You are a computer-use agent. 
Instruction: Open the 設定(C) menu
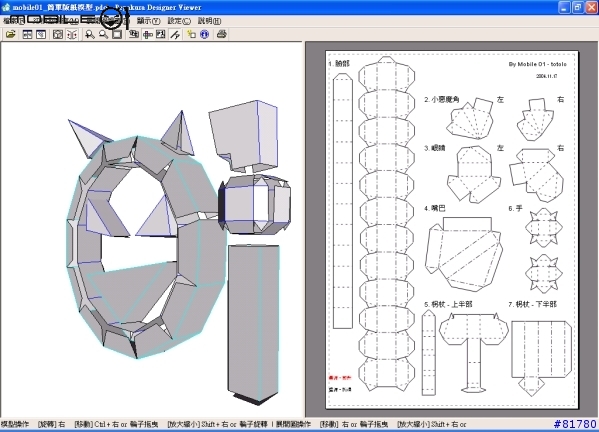coord(179,21)
